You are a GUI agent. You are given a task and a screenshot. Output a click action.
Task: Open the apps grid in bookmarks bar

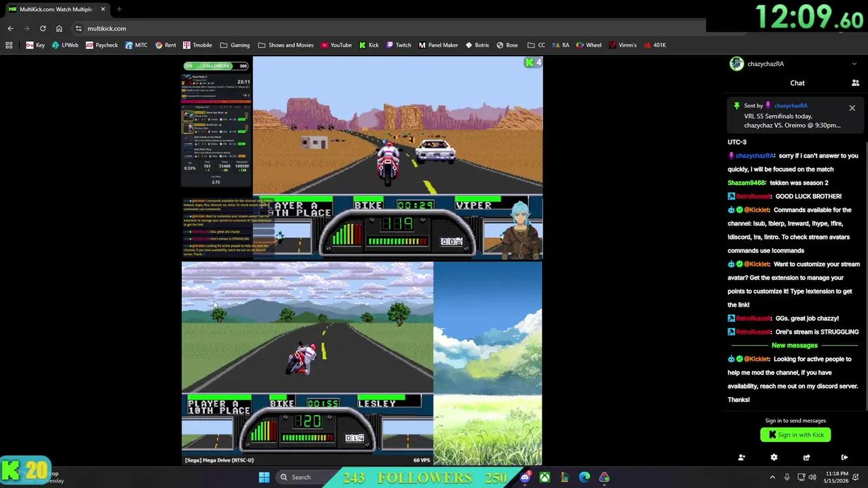tap(9, 45)
